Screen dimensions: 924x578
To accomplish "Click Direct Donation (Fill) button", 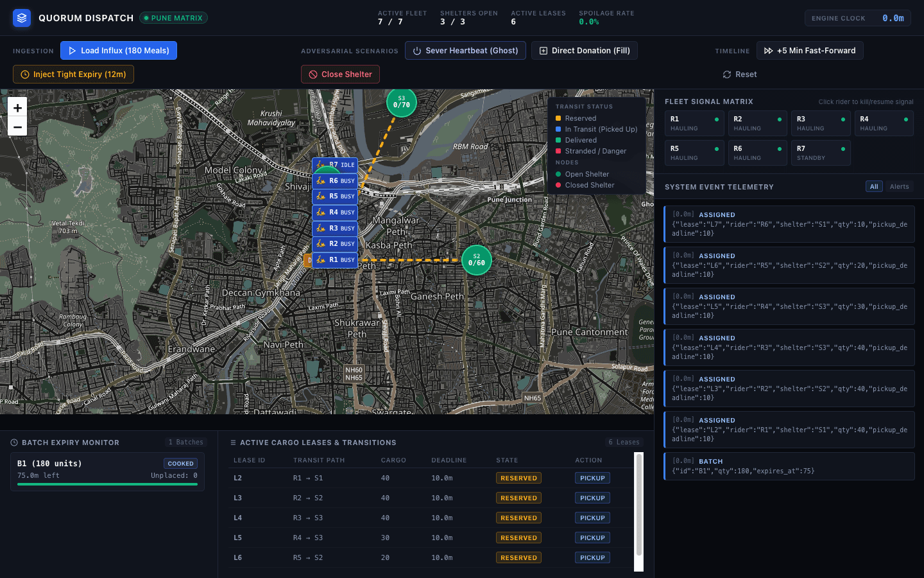I will click(x=585, y=51).
